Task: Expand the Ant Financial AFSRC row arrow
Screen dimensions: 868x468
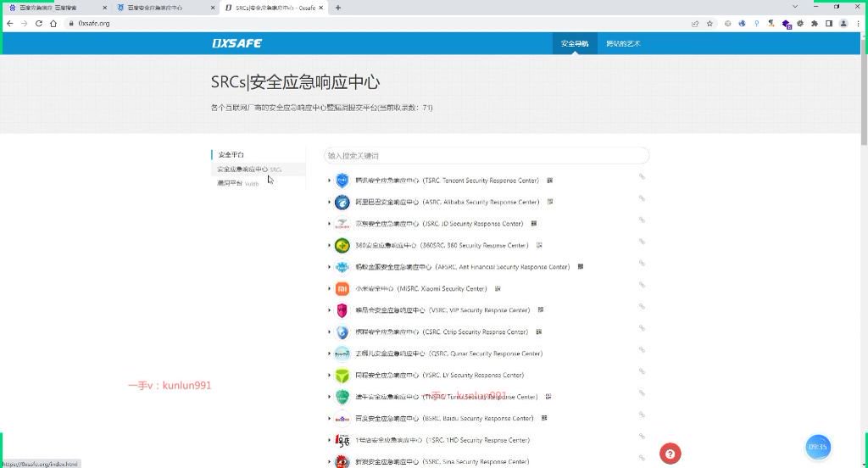Action: click(329, 267)
